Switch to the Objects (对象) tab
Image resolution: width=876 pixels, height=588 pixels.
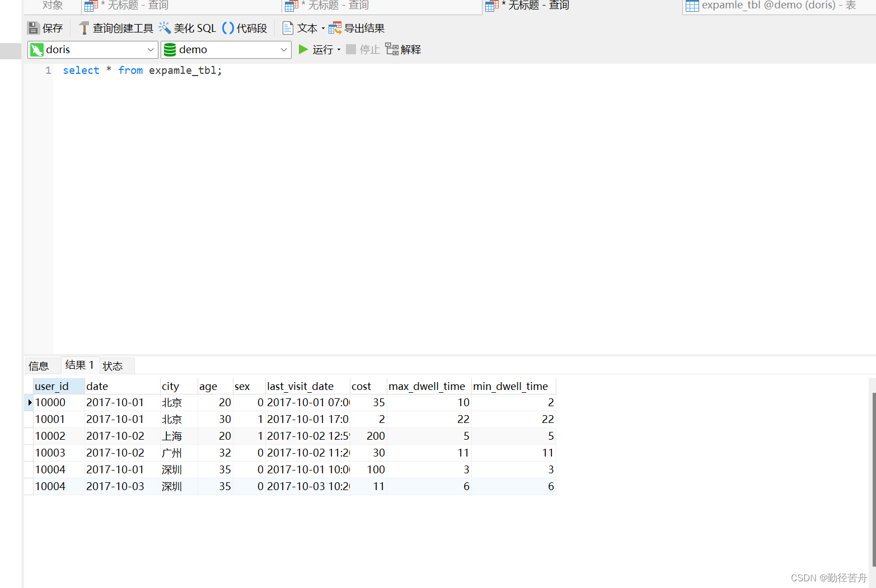pyautogui.click(x=53, y=6)
